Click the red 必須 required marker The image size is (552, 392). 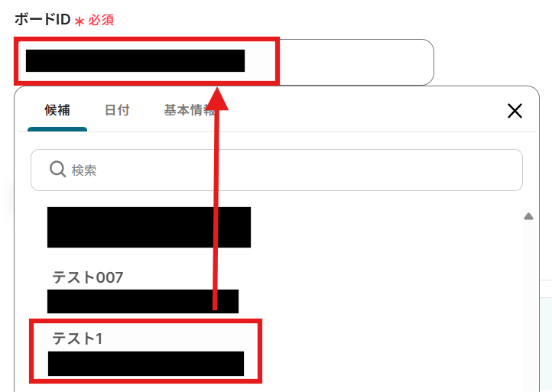click(x=101, y=20)
